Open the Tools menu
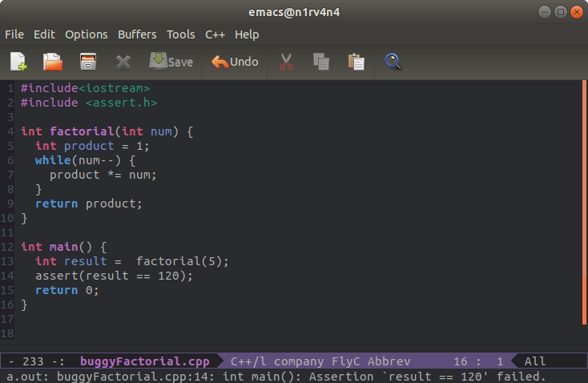 (x=180, y=34)
